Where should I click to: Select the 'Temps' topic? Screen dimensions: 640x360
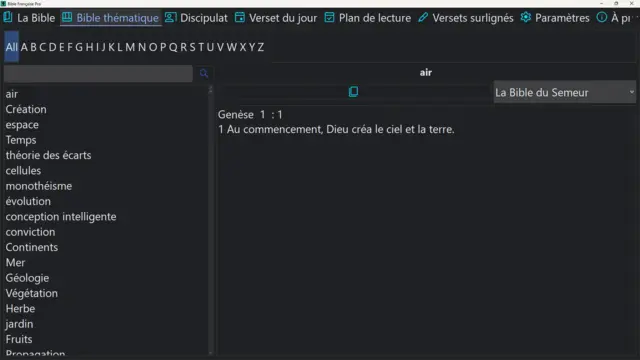[21, 140]
